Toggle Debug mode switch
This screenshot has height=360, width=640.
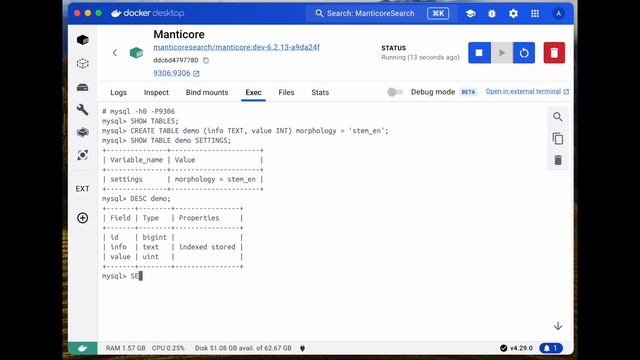(395, 92)
